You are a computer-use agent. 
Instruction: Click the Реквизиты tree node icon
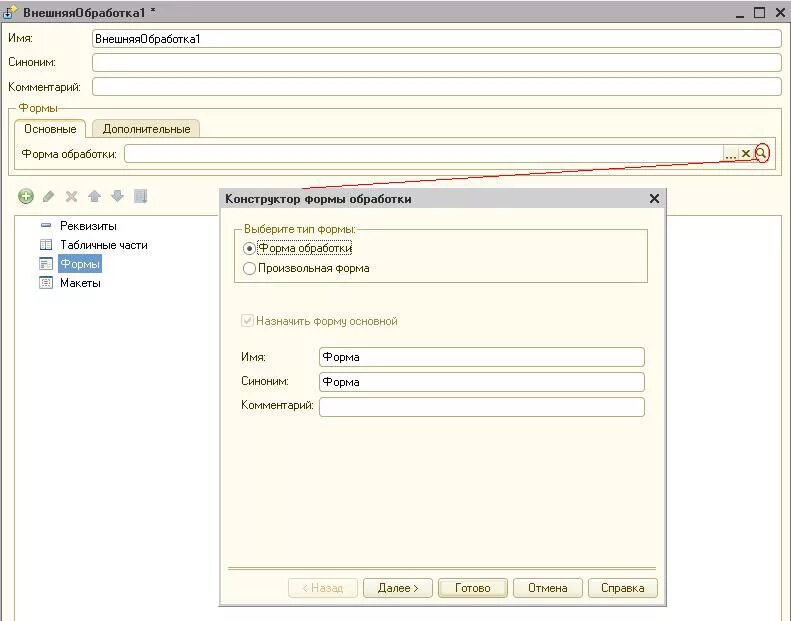point(46,225)
